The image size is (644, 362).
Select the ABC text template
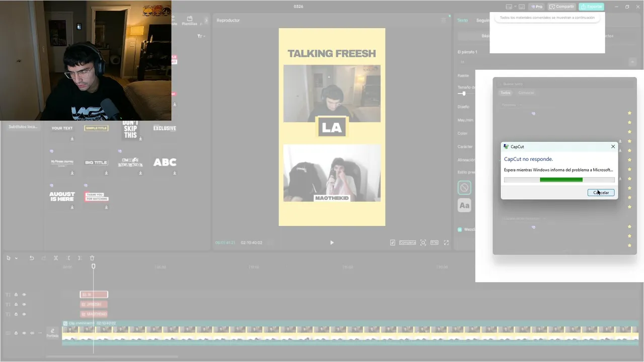click(x=165, y=162)
